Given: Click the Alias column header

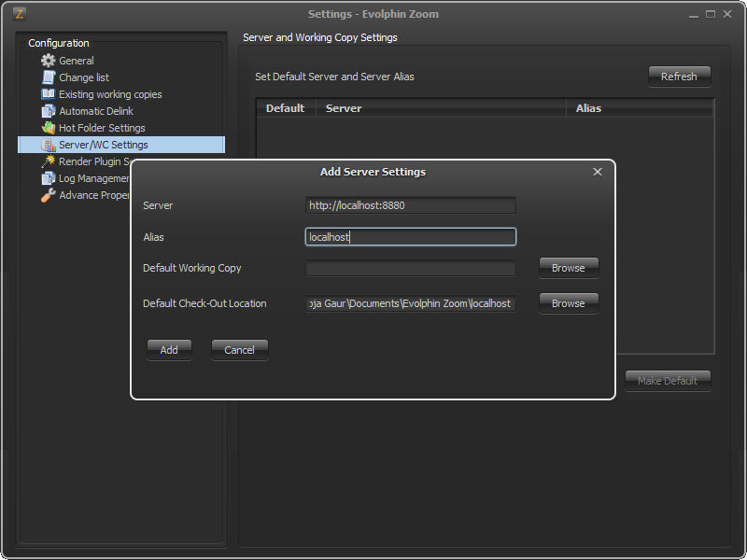Looking at the screenshot, I should coord(640,108).
